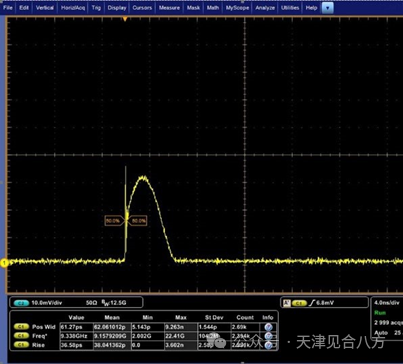This screenshot has height=364, width=403.
Task: Open the Math menu
Action: (x=213, y=7)
